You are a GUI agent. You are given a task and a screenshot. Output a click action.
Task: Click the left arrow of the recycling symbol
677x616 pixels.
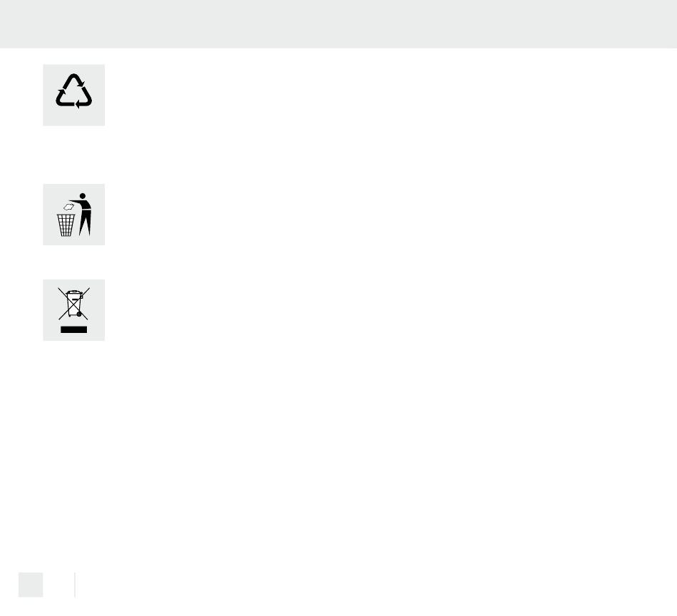(61, 98)
